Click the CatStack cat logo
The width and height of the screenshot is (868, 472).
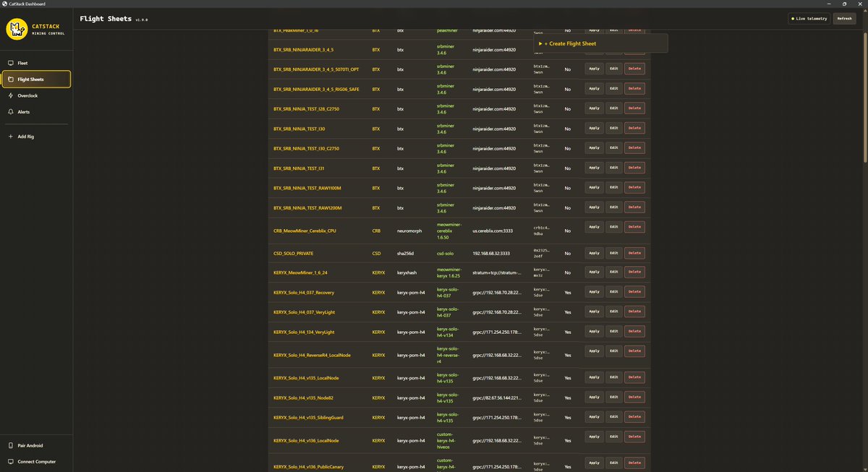[17, 29]
